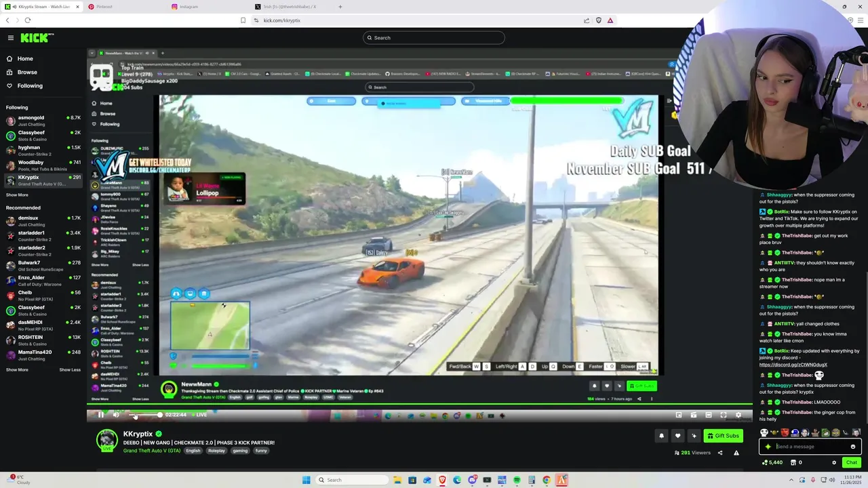Enter fullscreen mode in player
868x488 pixels.
[724, 415]
